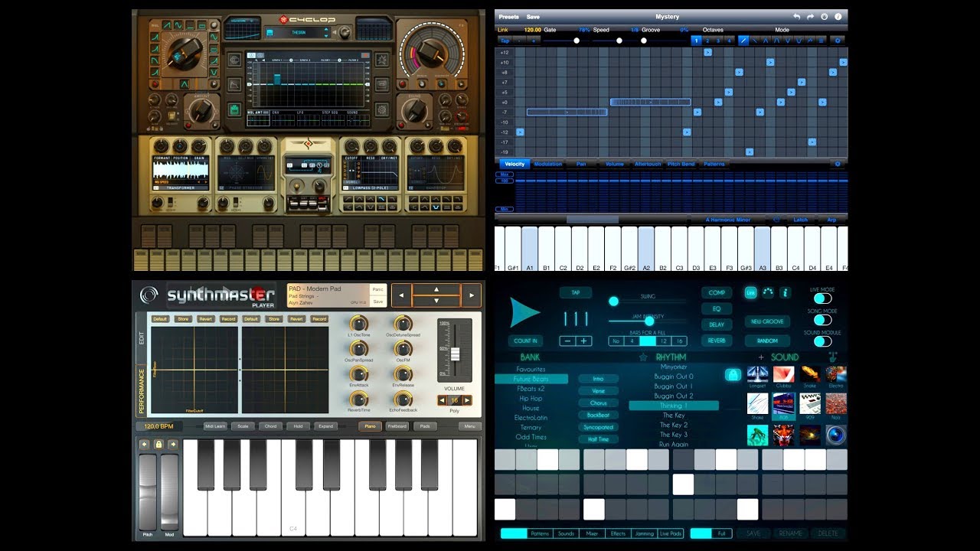Toggle LIVE MODE switch

click(822, 299)
